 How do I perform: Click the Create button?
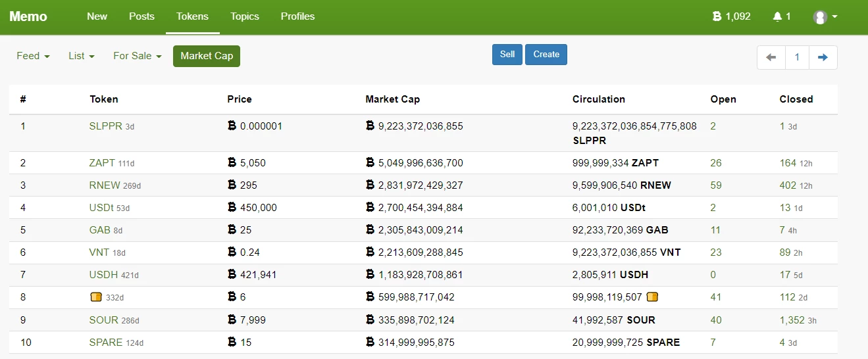[x=546, y=55]
